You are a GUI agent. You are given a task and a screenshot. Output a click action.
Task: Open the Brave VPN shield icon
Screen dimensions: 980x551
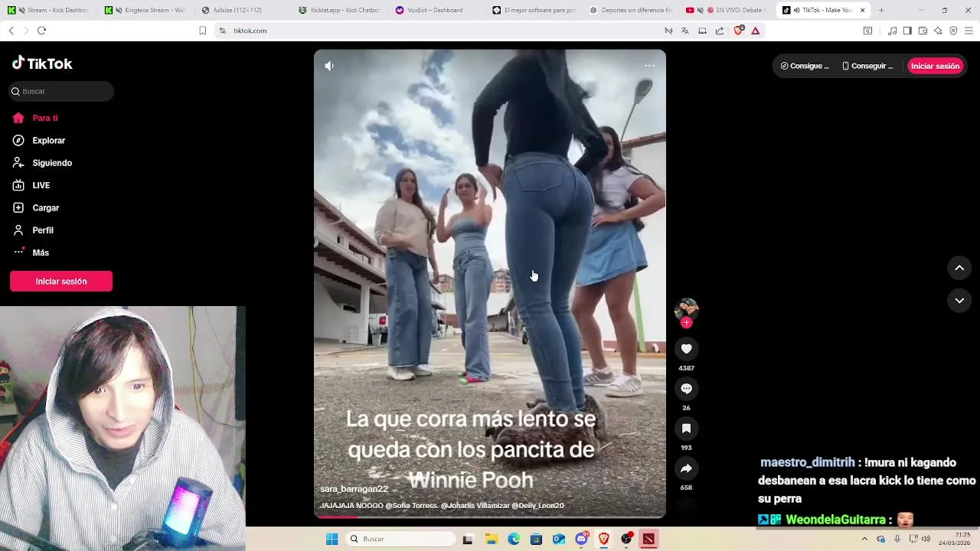coord(953,31)
